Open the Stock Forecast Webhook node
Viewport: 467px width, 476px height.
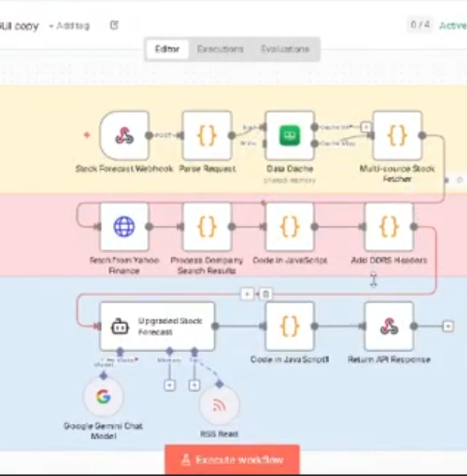click(x=124, y=136)
